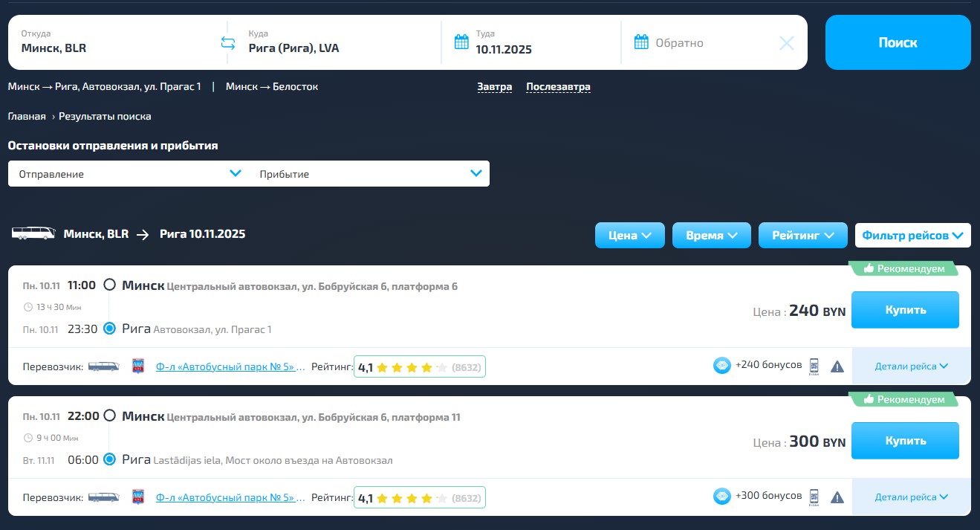The image size is (980, 530).
Task: Buy the 300 BYN ticket with Купить
Action: pos(904,441)
